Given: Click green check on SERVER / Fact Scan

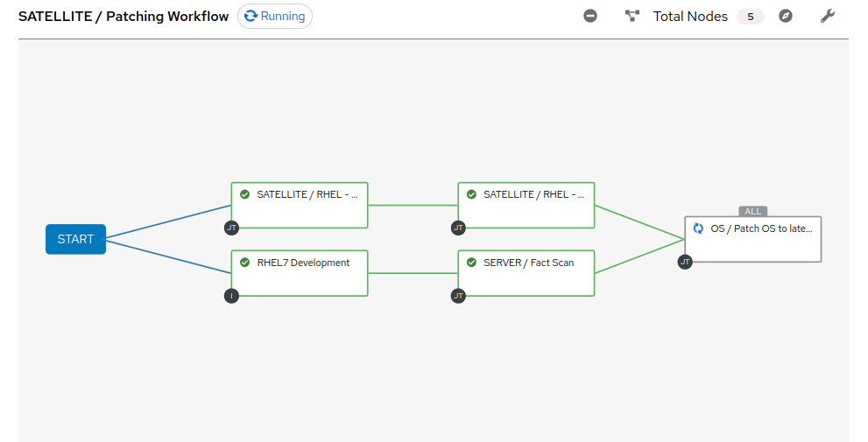Looking at the screenshot, I should tap(471, 263).
